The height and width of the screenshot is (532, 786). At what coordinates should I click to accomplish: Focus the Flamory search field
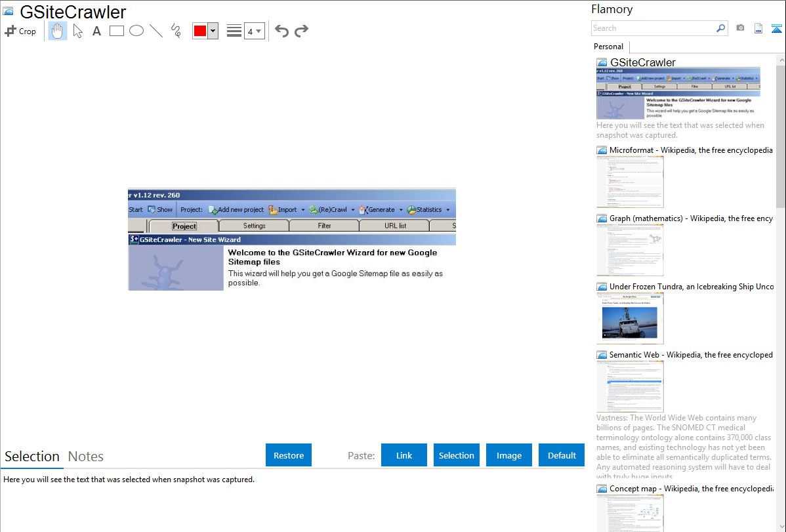tap(653, 28)
